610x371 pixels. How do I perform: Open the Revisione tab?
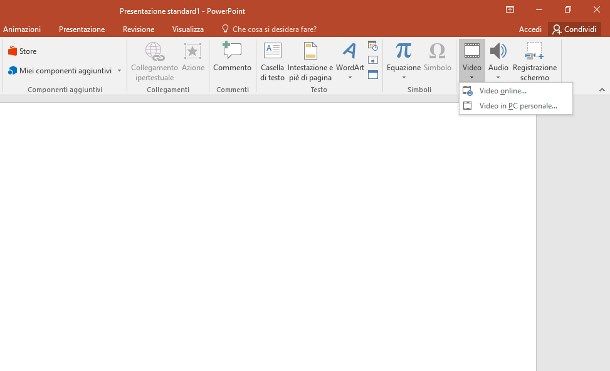(138, 29)
